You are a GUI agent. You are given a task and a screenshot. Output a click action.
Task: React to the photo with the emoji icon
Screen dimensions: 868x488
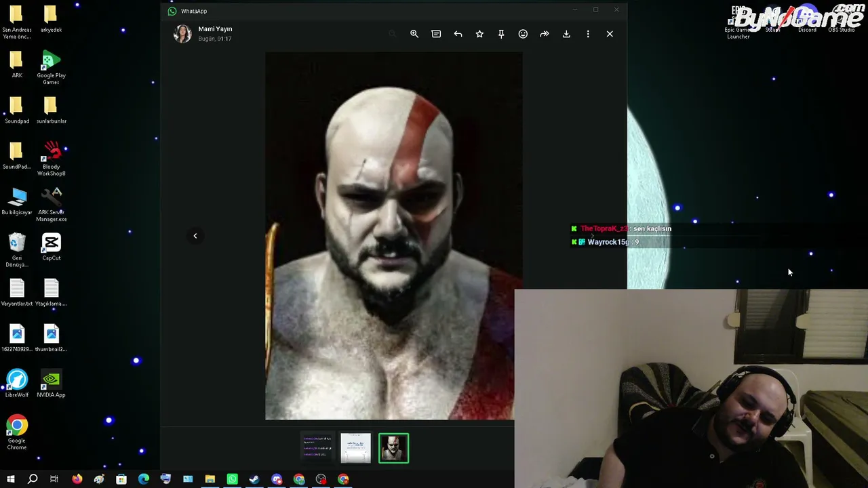(x=523, y=34)
